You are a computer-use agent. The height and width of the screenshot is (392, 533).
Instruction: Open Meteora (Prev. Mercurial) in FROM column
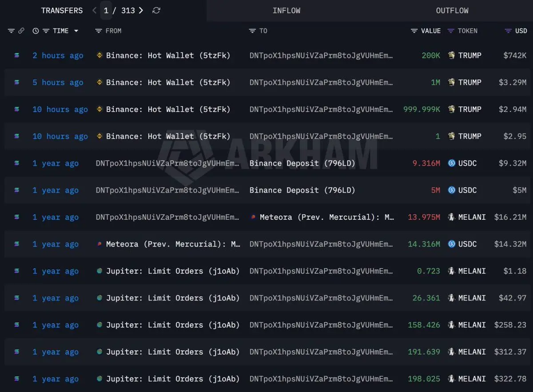[x=173, y=244]
